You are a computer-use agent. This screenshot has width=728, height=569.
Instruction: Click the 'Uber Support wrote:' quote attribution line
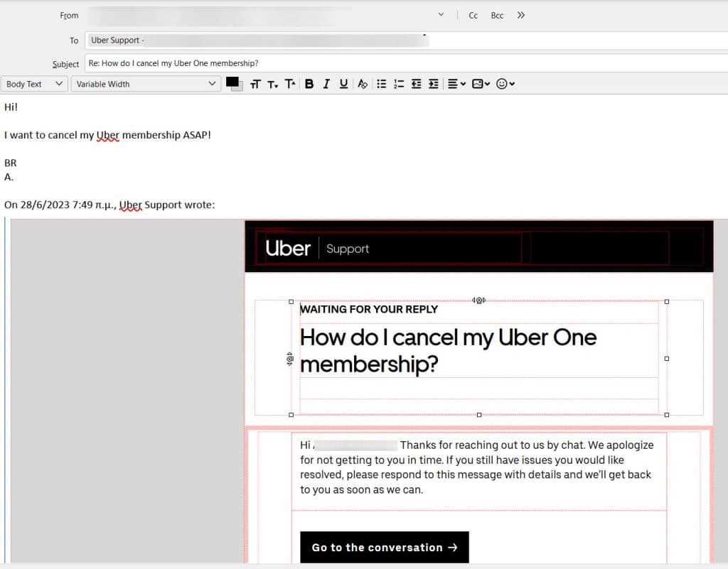coord(109,205)
